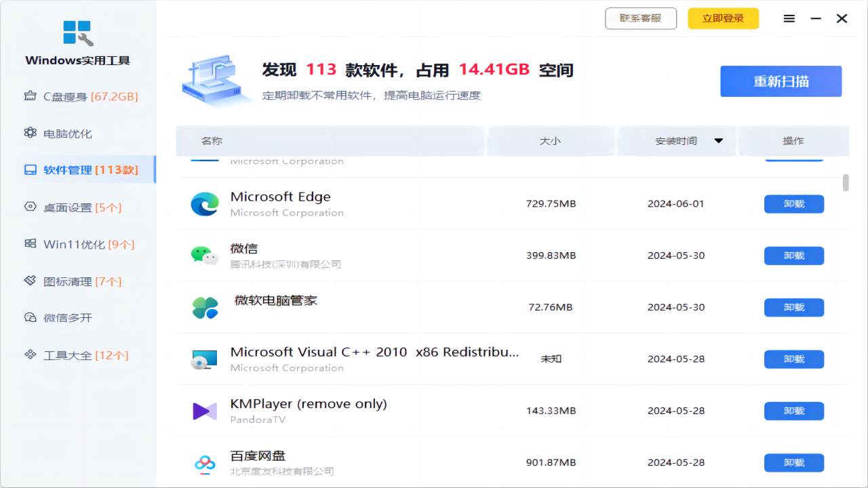Click the 大小 column header
Image resolution: width=868 pixels, height=488 pixels.
click(550, 141)
